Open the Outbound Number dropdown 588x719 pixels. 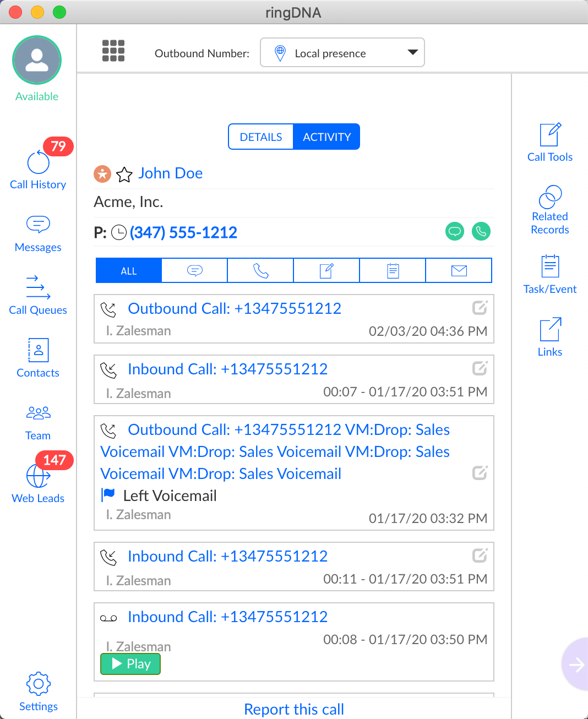pos(342,52)
